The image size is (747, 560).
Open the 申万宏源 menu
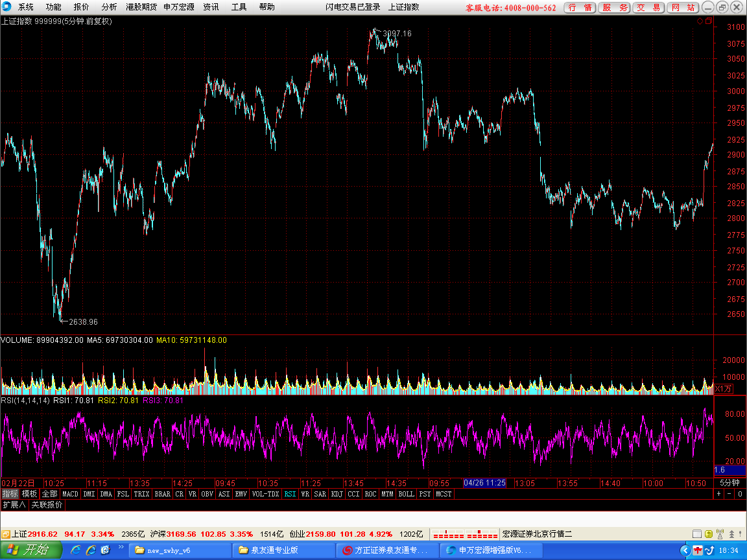[x=179, y=7]
